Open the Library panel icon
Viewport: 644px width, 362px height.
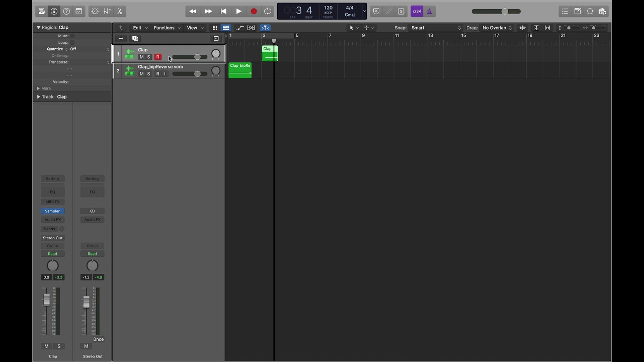(x=42, y=11)
